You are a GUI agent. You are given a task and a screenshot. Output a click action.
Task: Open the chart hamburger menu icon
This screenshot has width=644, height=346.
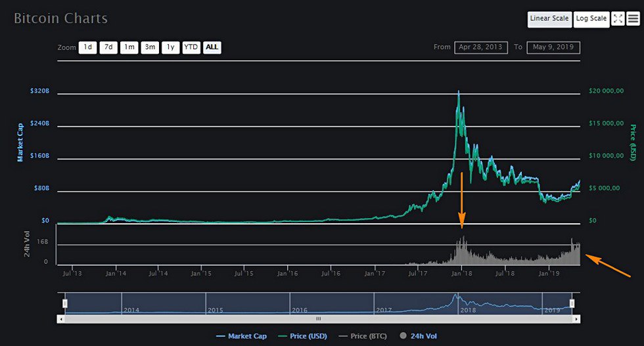(633, 18)
